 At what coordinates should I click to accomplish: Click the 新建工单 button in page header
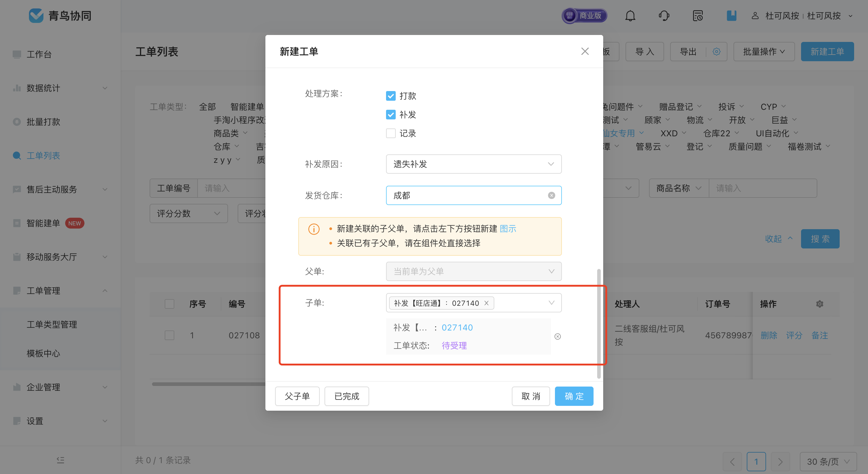[x=827, y=52]
